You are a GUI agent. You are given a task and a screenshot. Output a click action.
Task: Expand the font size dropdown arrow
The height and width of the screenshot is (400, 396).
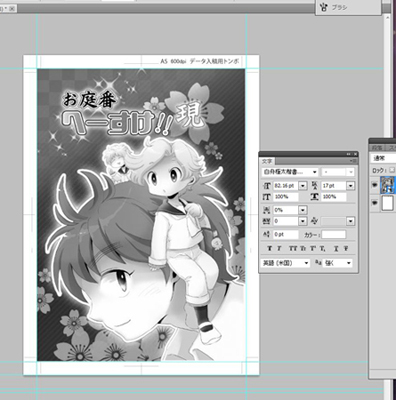coord(303,186)
